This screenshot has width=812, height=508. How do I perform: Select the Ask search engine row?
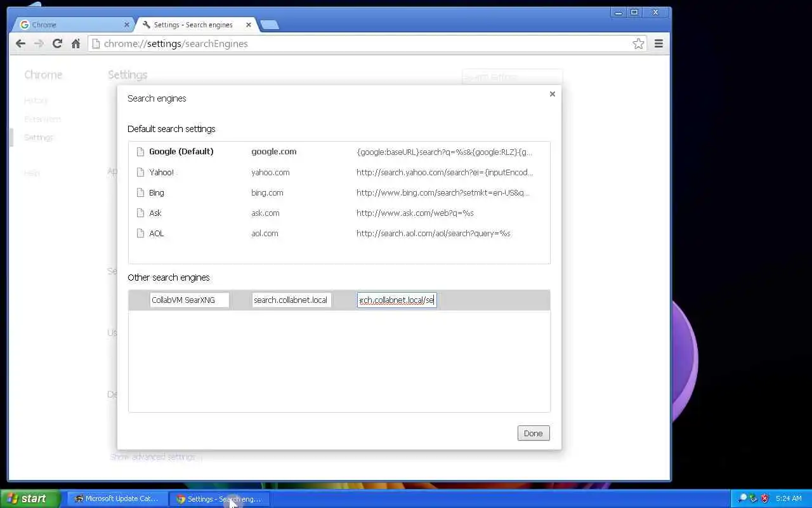[x=339, y=213]
